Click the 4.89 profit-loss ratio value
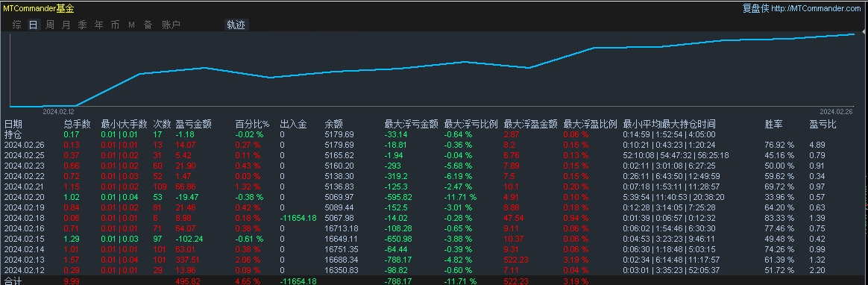Image resolution: width=868 pixels, height=285 pixels. [x=817, y=145]
